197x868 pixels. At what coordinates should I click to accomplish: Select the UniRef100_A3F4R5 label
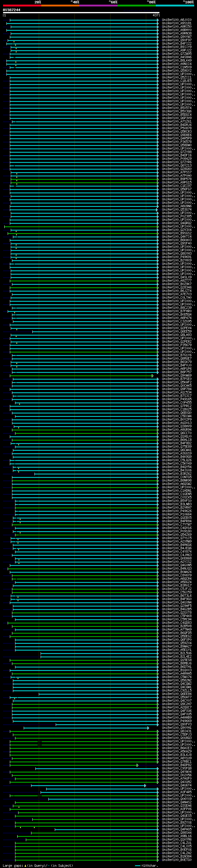point(177,792)
